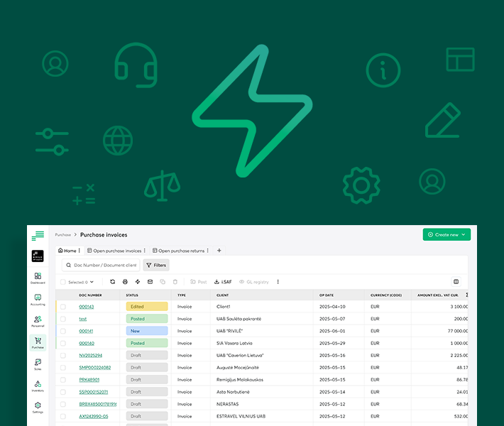The image size is (504, 426).
Task: Tick the checkbox for row NV2025294
Action: [x=63, y=355]
